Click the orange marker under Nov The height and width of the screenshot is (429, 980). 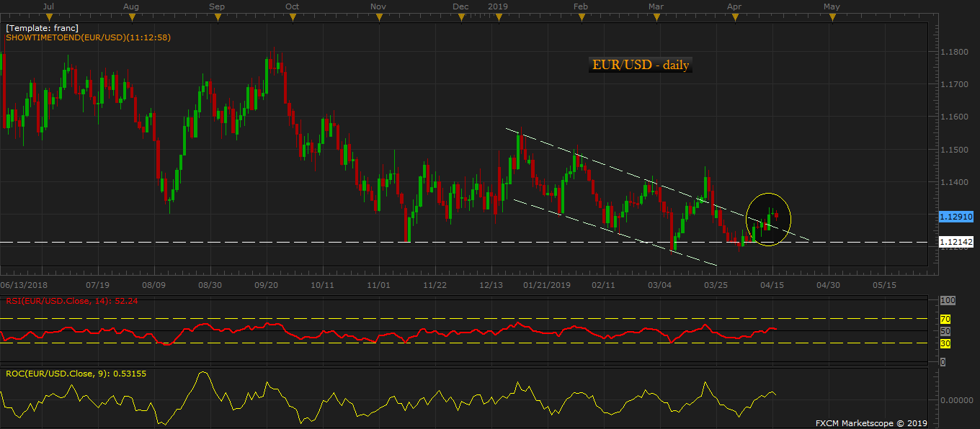[379, 18]
